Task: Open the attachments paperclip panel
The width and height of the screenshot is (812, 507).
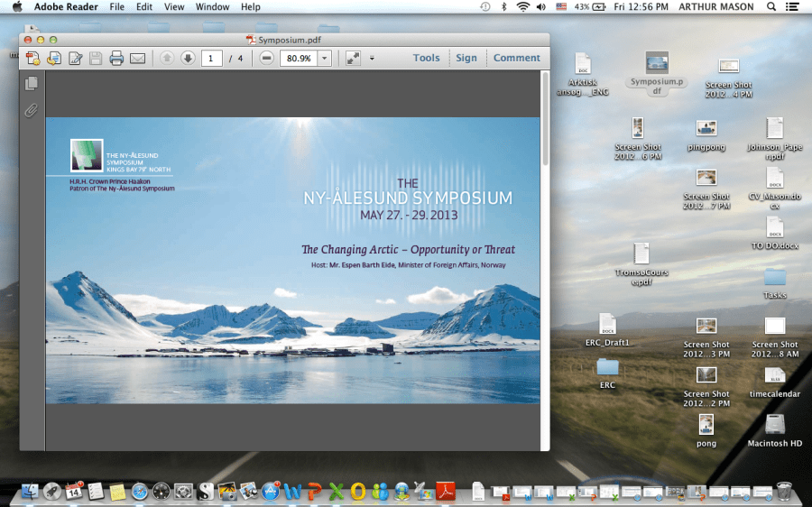Action: [x=32, y=111]
